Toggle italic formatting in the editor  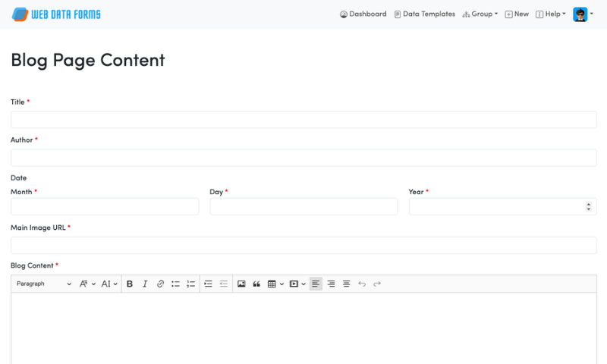tap(145, 284)
